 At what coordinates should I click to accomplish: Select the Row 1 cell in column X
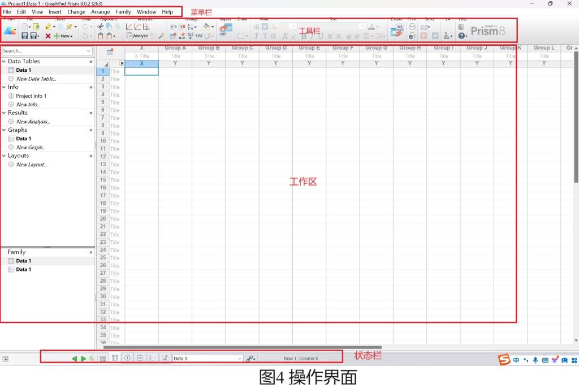[141, 71]
